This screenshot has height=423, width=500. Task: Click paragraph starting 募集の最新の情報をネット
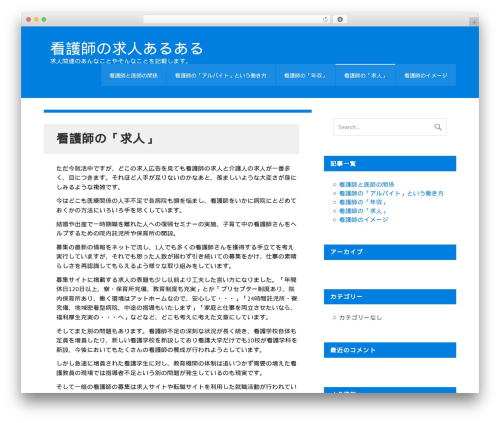(176, 256)
